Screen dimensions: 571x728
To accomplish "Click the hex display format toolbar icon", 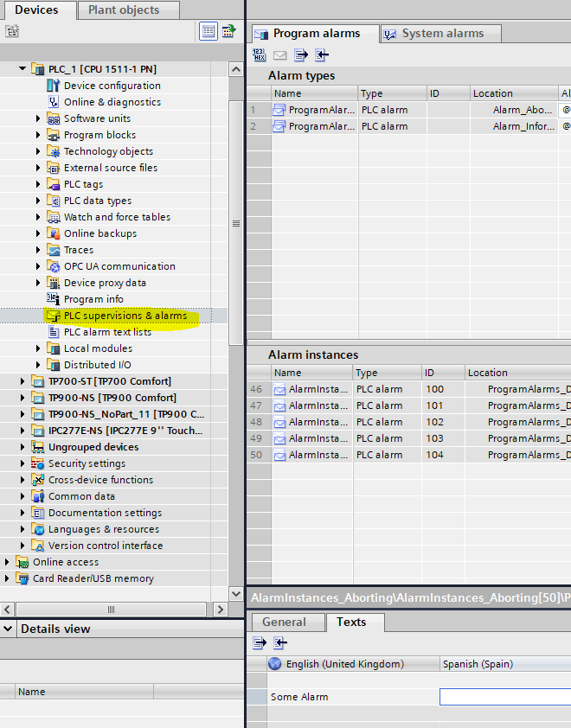I will tap(259, 55).
